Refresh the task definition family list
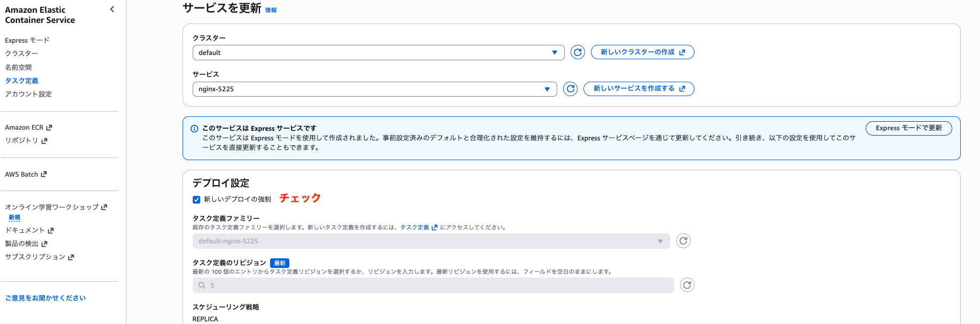 pyautogui.click(x=683, y=241)
